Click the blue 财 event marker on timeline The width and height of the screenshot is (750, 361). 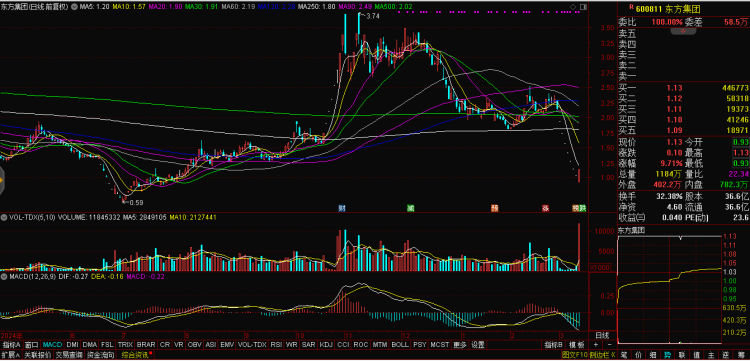point(342,208)
